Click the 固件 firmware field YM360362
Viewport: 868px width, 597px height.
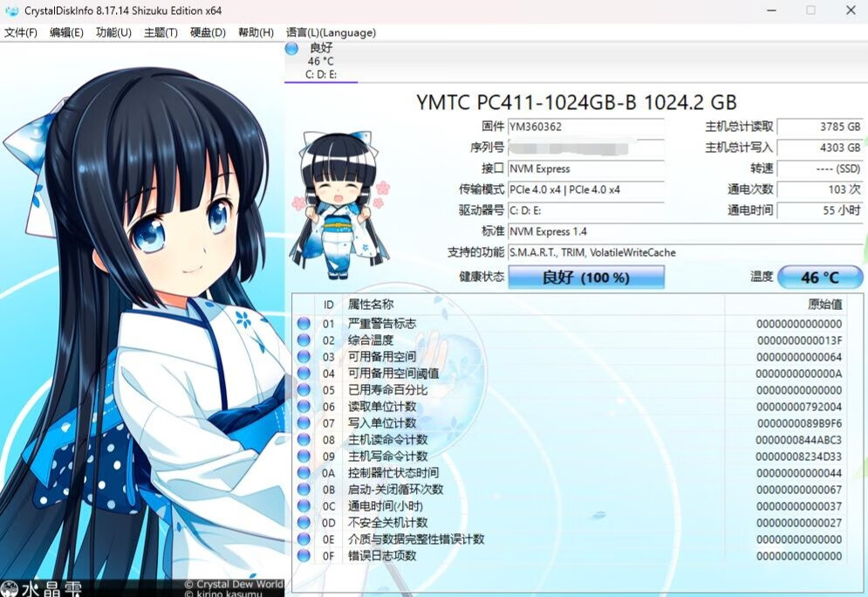tap(585, 127)
